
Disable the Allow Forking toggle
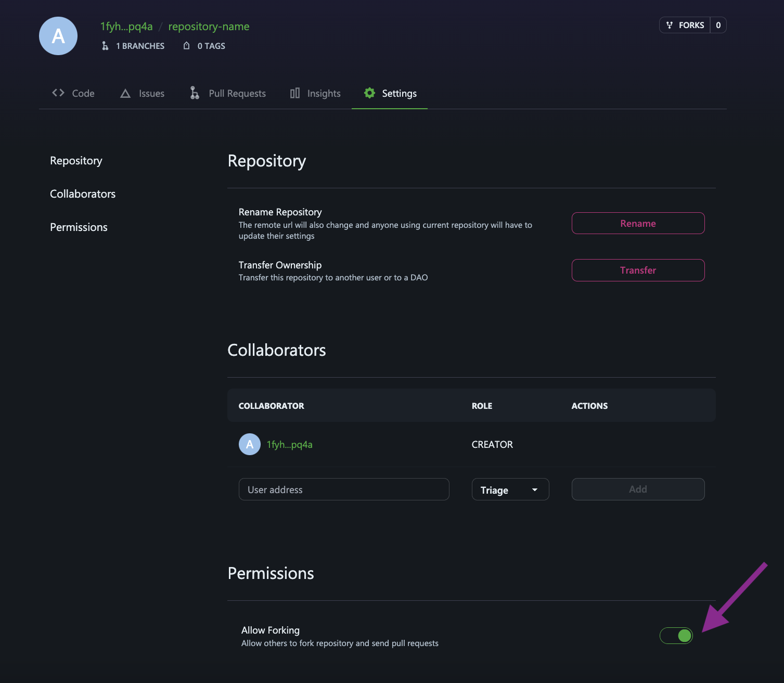click(676, 635)
